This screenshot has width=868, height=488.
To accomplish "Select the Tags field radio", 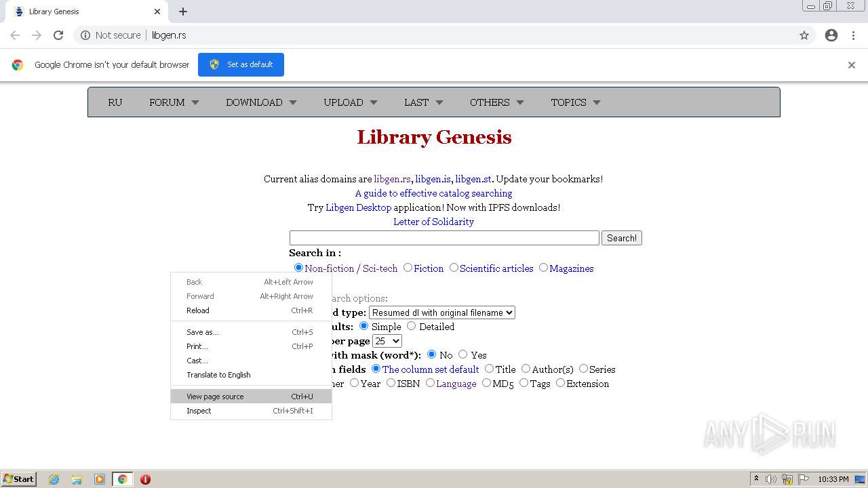I will [x=524, y=383].
